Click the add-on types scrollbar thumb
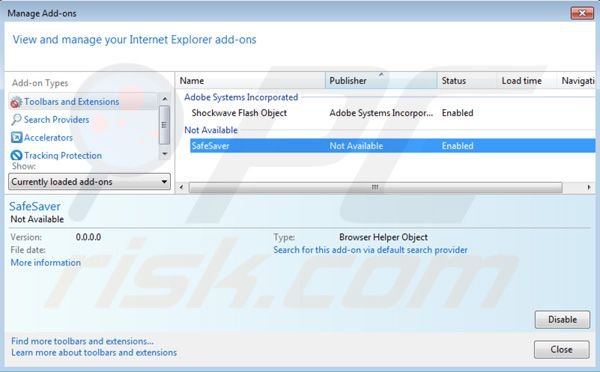Screen dimensions: 600x372 [165, 125]
